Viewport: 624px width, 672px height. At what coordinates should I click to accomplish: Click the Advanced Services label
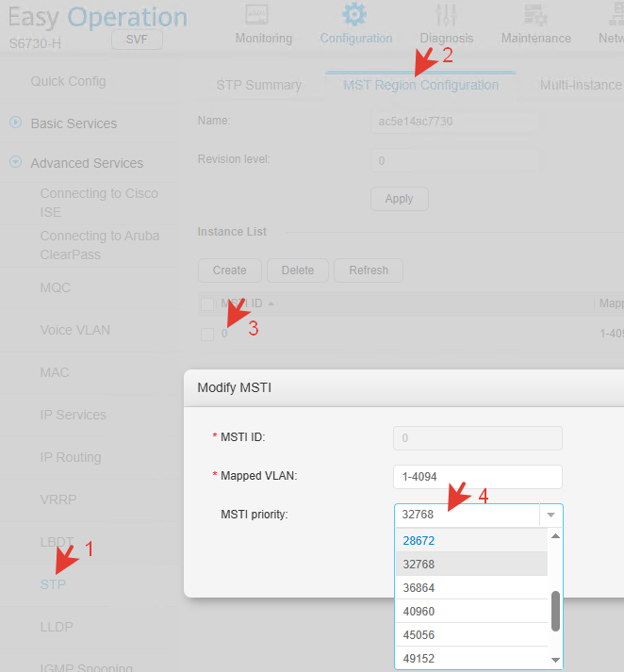point(87,163)
